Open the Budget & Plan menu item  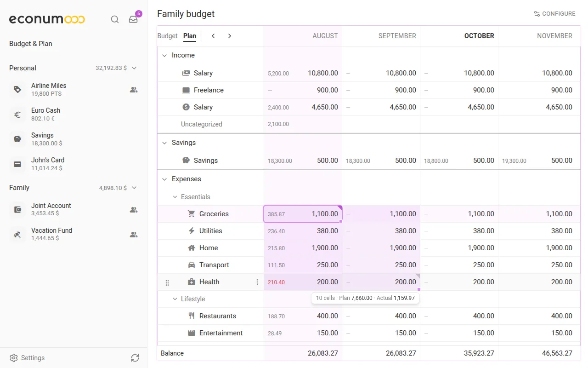[x=31, y=44]
